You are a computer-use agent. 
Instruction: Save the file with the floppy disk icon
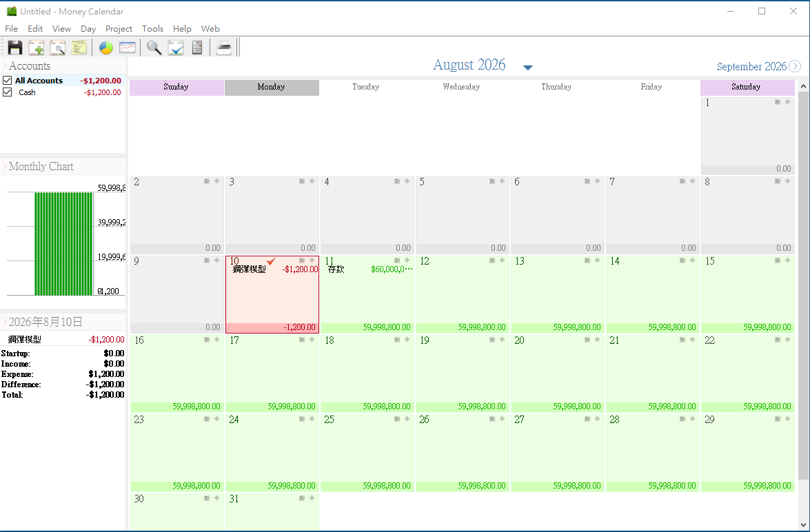(15, 48)
